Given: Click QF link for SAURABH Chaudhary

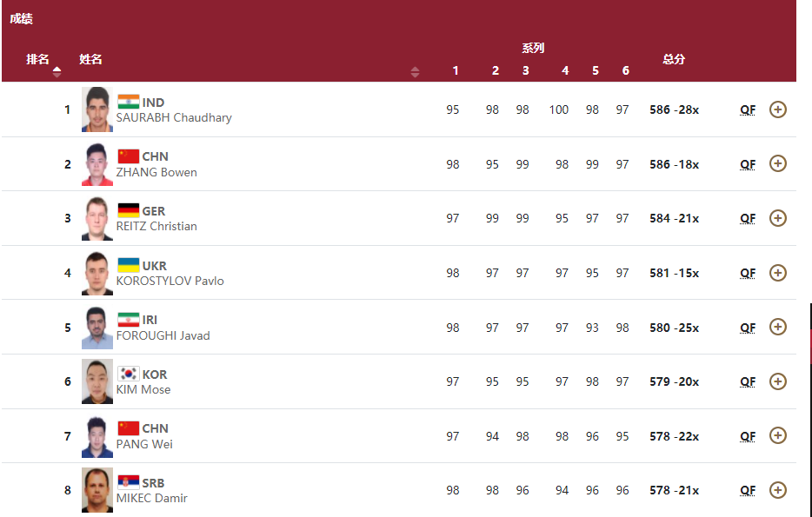Looking at the screenshot, I should [748, 109].
